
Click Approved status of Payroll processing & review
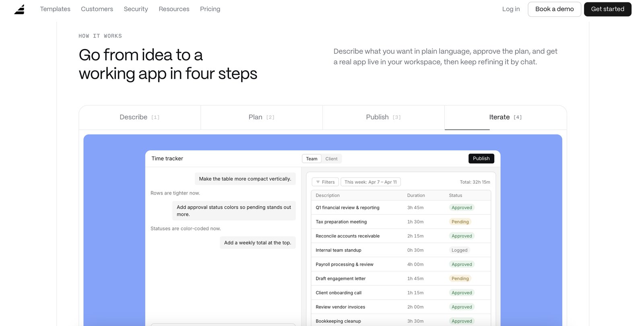[x=462, y=264]
